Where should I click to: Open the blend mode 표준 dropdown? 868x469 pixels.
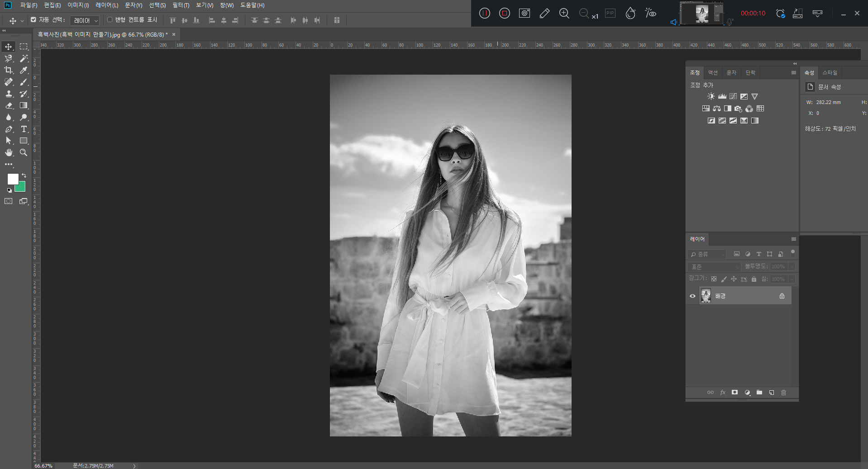[x=714, y=267]
